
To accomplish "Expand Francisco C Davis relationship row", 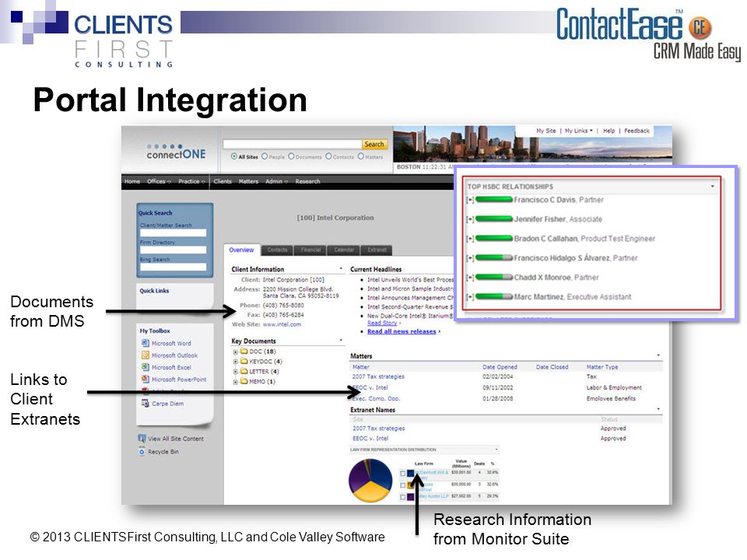I will pos(470,200).
